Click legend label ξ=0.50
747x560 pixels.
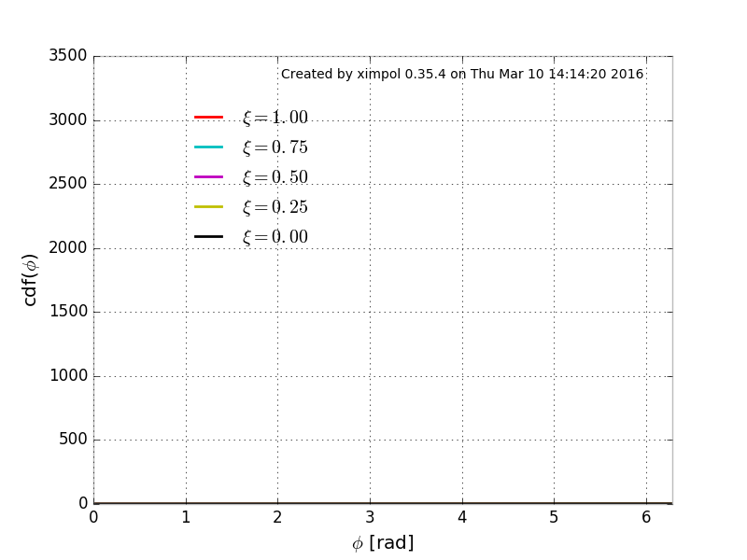pos(275,177)
